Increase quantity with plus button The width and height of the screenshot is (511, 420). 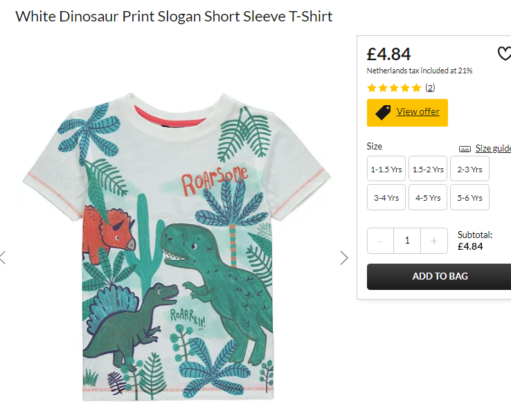[x=433, y=241]
